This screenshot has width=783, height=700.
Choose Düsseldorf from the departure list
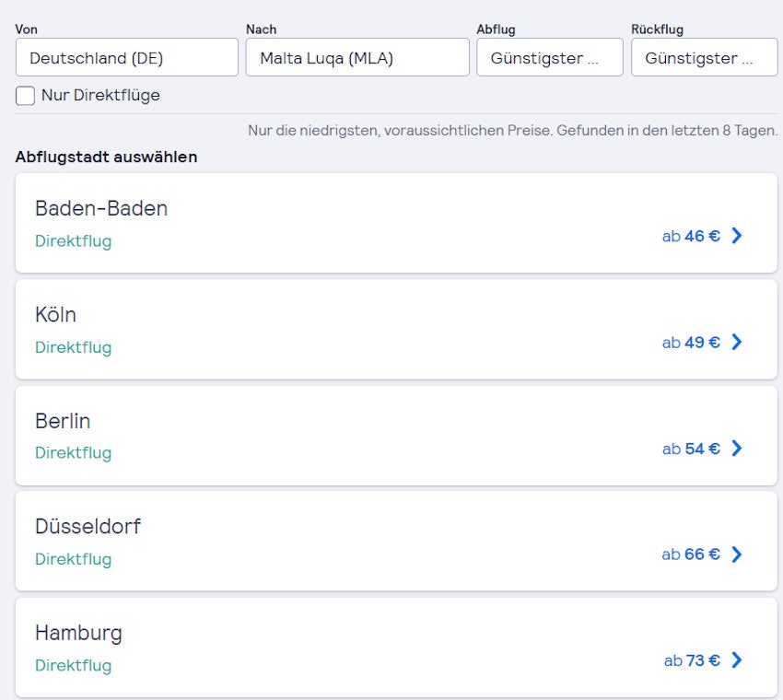click(x=88, y=527)
